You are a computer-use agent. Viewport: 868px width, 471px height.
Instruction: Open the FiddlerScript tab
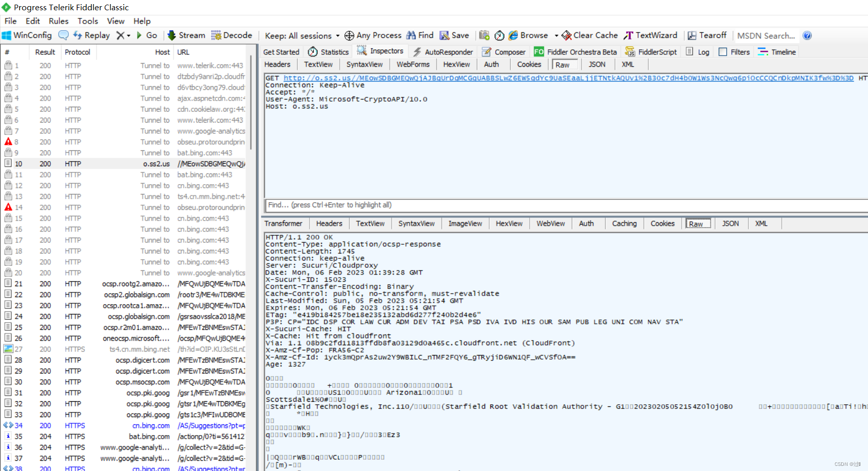click(651, 52)
